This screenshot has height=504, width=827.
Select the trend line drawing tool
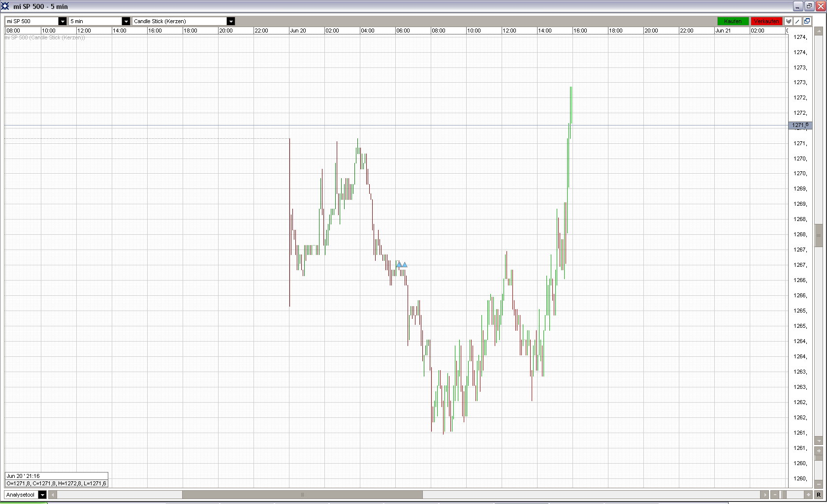(x=797, y=21)
